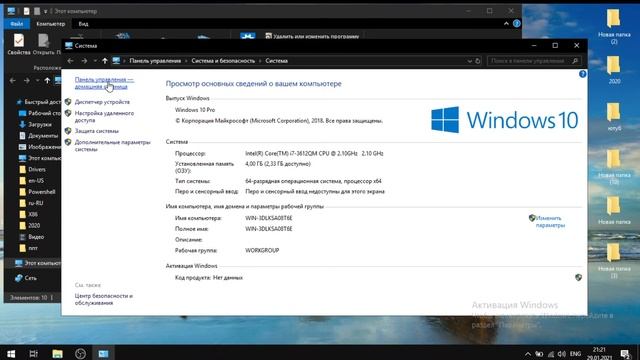This screenshot has width=640, height=360.
Task: Select Pictures in Explorer sidebar
Action: coord(40,147)
